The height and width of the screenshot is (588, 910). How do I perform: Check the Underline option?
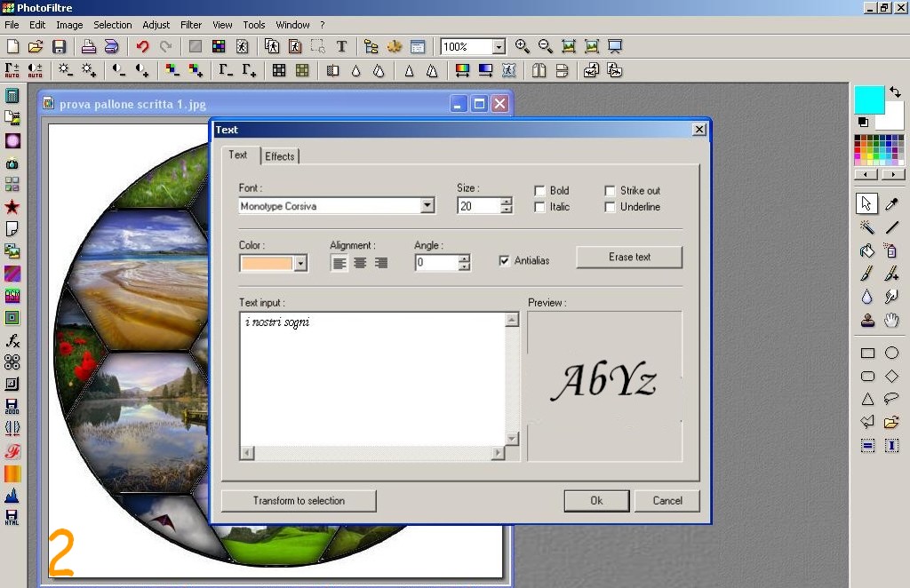click(611, 207)
